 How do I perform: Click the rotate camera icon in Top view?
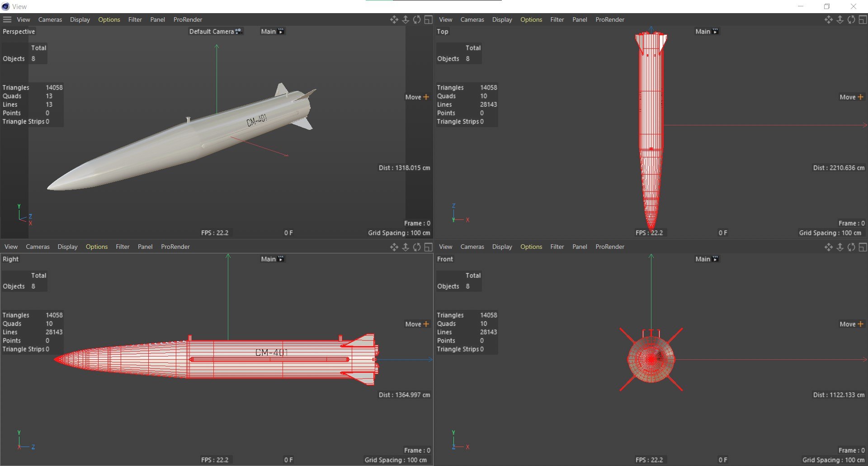851,19
